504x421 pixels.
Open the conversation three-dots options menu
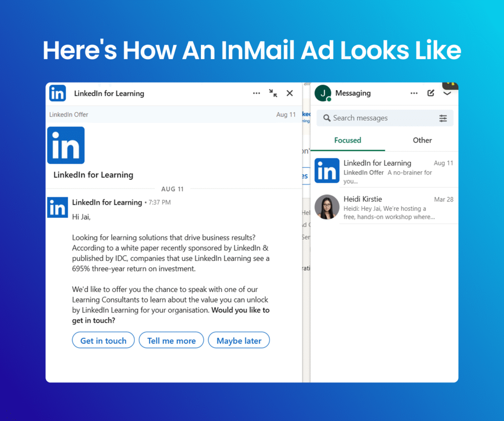click(x=256, y=93)
